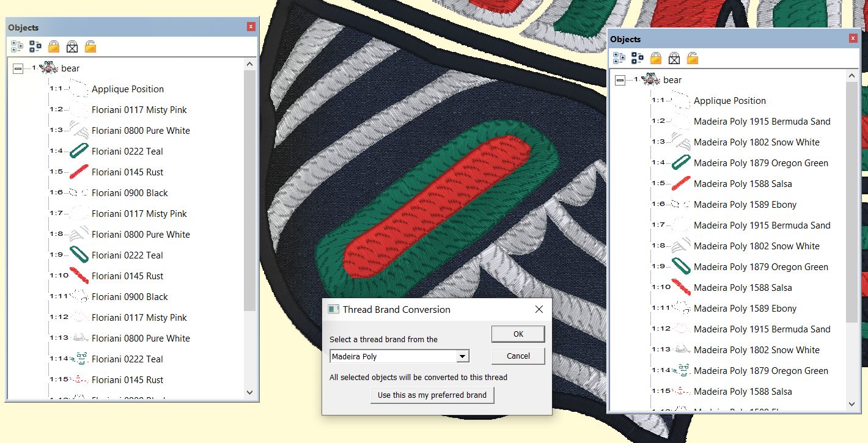Select 1:8 Madeira Poly 1802 Snow White object
The image size is (868, 443).
pos(756,246)
